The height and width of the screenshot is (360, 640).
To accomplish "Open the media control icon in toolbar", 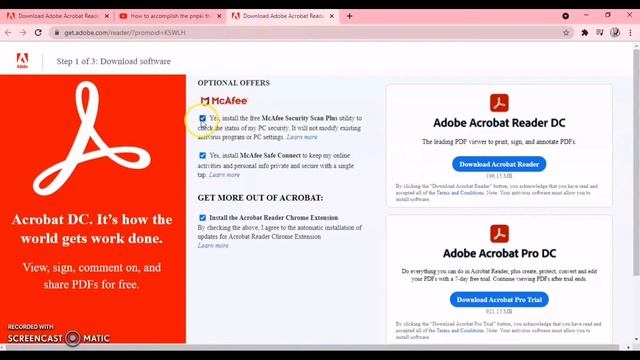I will pyautogui.click(x=600, y=33).
